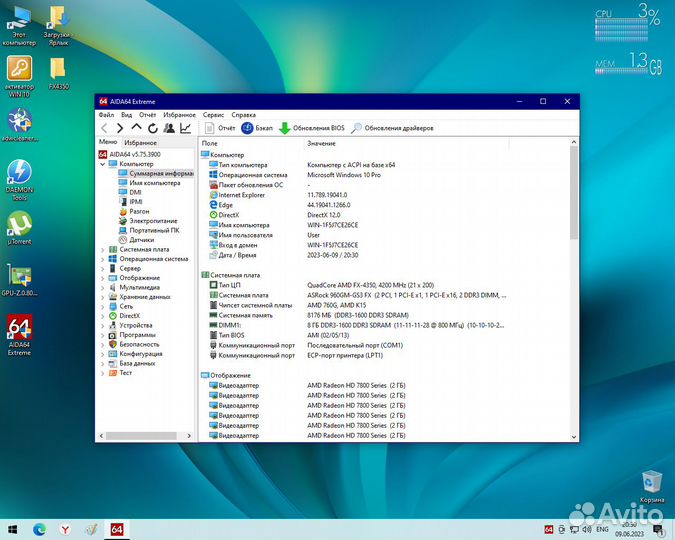Click the volume icon in system tray

tap(586, 529)
